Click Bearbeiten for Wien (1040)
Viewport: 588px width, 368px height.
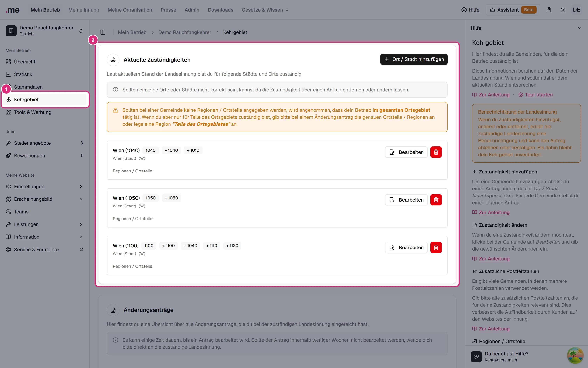pyautogui.click(x=406, y=152)
